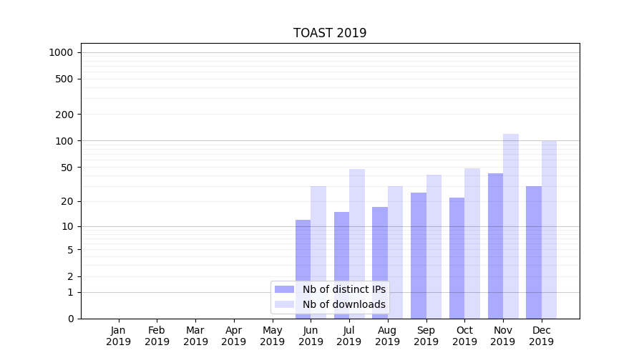Image resolution: width=644 pixels, height=358 pixels.
Task: Select the September distinct IPs bar
Action: pos(419,255)
